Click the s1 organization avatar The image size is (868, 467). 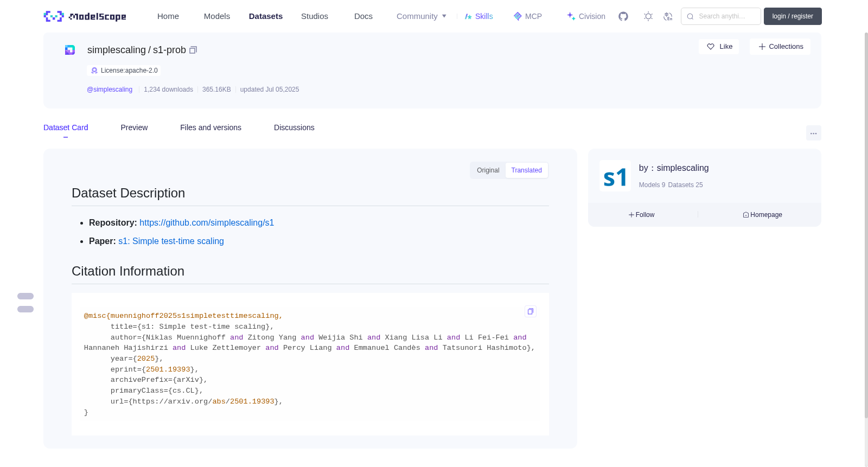615,176
